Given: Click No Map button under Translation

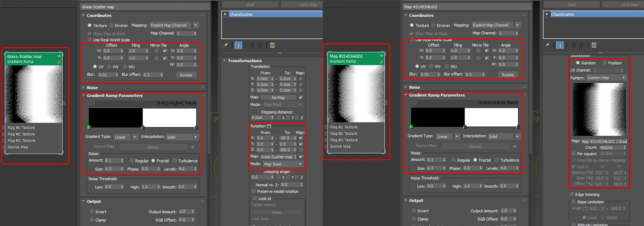Looking at the screenshot, I should click(x=278, y=98).
